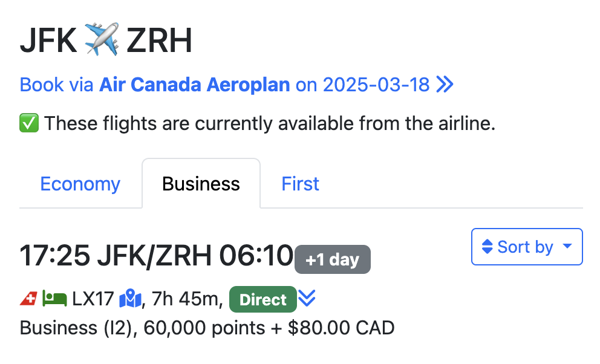Select the Business tab
This screenshot has height=364, width=600.
tap(201, 184)
